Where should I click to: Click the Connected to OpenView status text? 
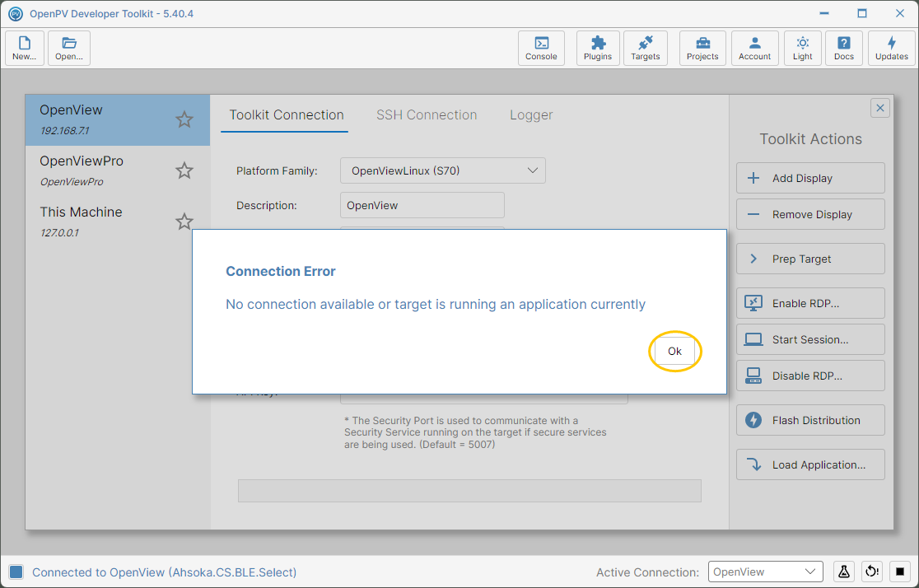click(x=164, y=572)
